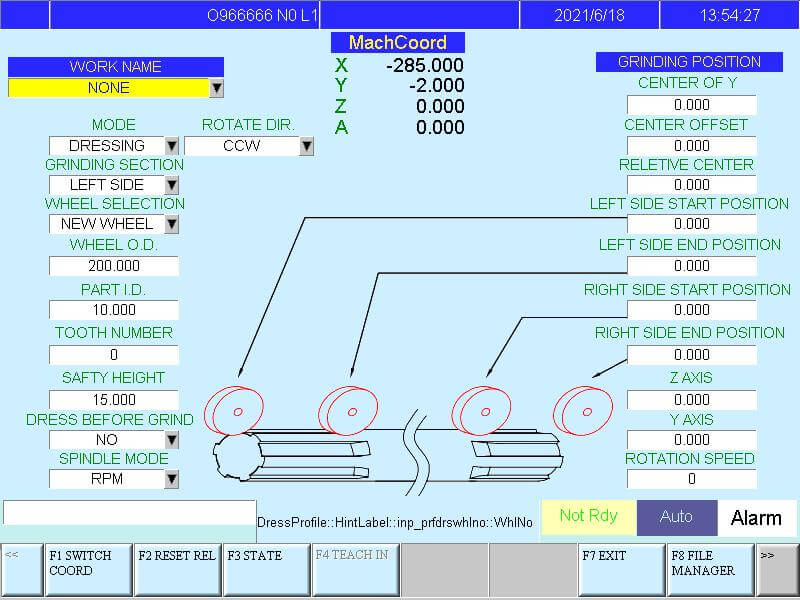This screenshot has height=600, width=800.
Task: Click the LEFT SIDE END POSITION field
Action: pyautogui.click(x=692, y=266)
